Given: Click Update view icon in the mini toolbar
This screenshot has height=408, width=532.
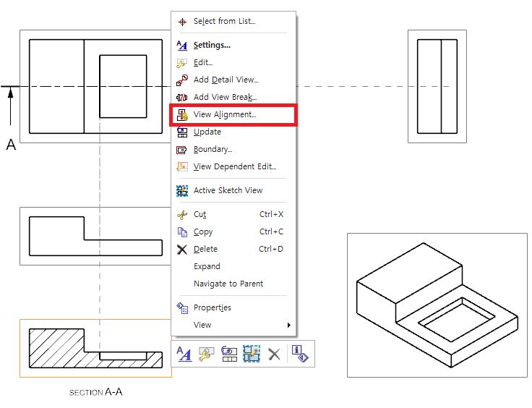Looking at the screenshot, I should tap(229, 354).
